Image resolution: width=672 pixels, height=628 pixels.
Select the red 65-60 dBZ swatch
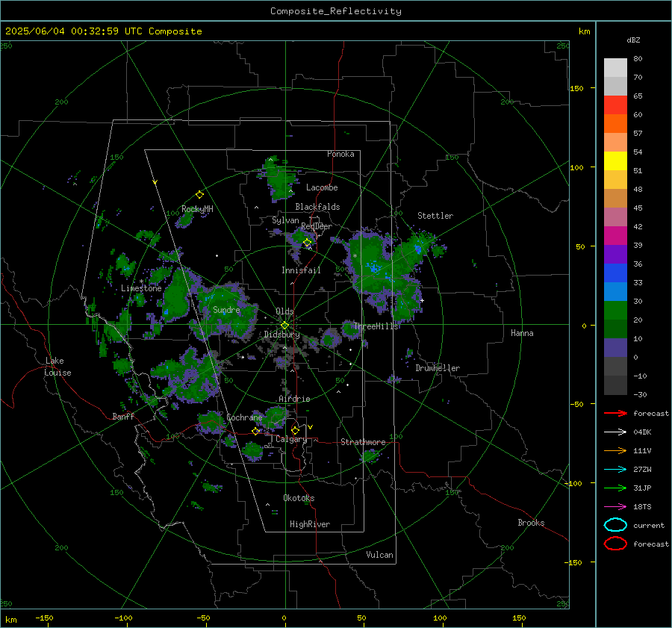point(615,105)
